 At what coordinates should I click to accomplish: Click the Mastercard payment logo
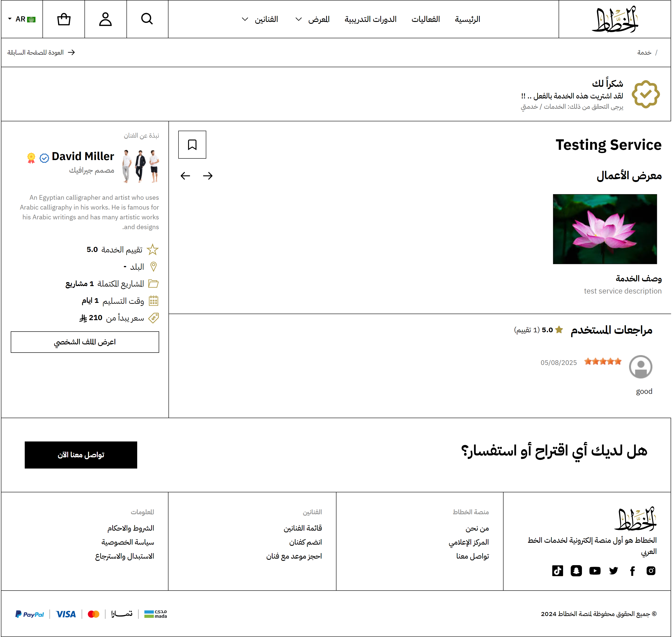94,614
